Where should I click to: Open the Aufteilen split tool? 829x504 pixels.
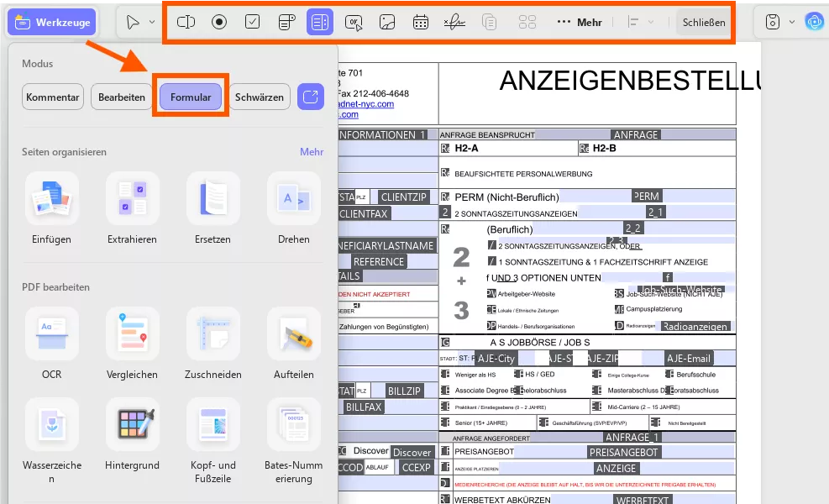pos(294,344)
